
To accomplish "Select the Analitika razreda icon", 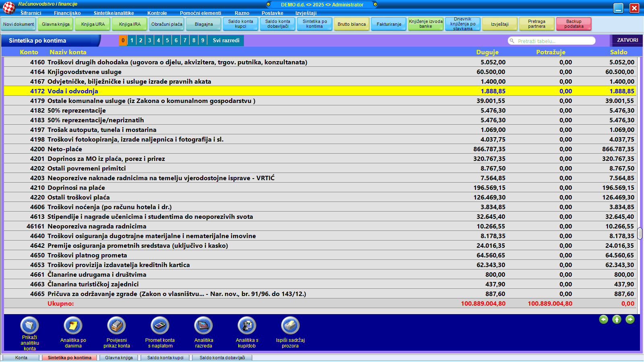I will (203, 325).
